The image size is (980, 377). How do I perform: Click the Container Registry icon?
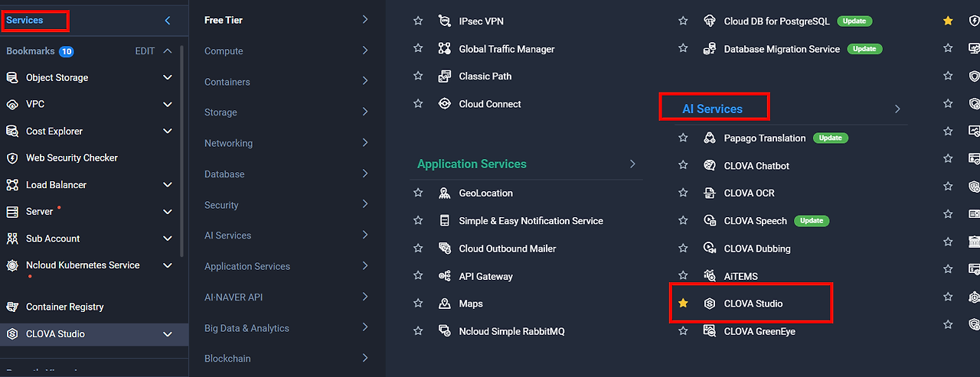click(x=12, y=307)
